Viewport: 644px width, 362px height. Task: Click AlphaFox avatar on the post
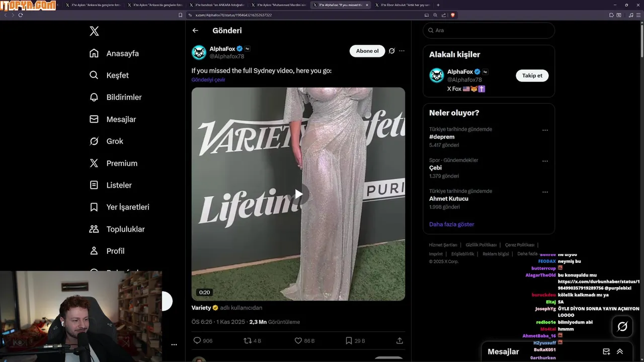[x=199, y=52]
